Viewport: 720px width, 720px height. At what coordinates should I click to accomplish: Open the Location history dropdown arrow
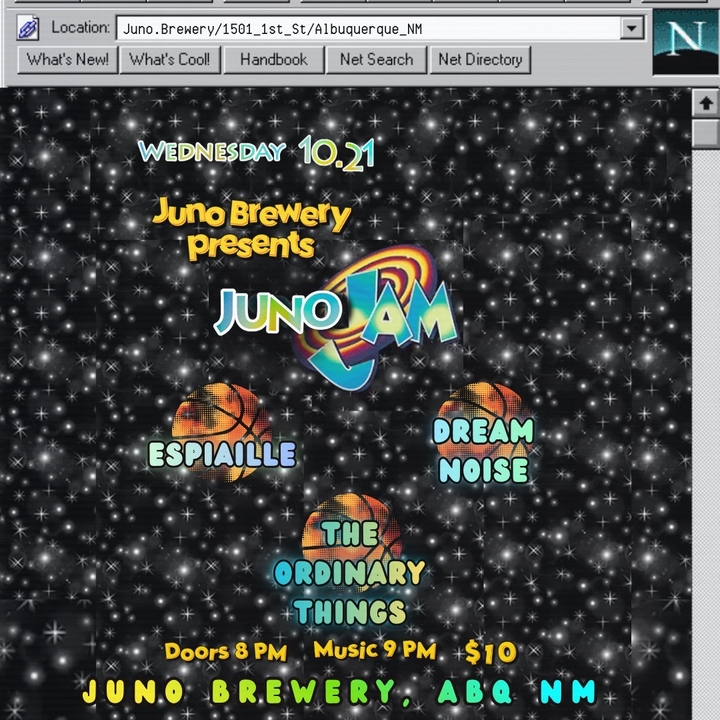pyautogui.click(x=632, y=28)
